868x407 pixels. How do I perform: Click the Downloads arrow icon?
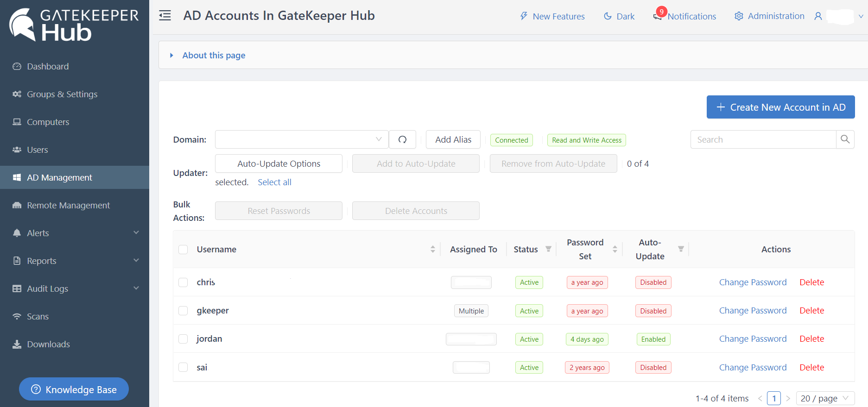coord(17,344)
